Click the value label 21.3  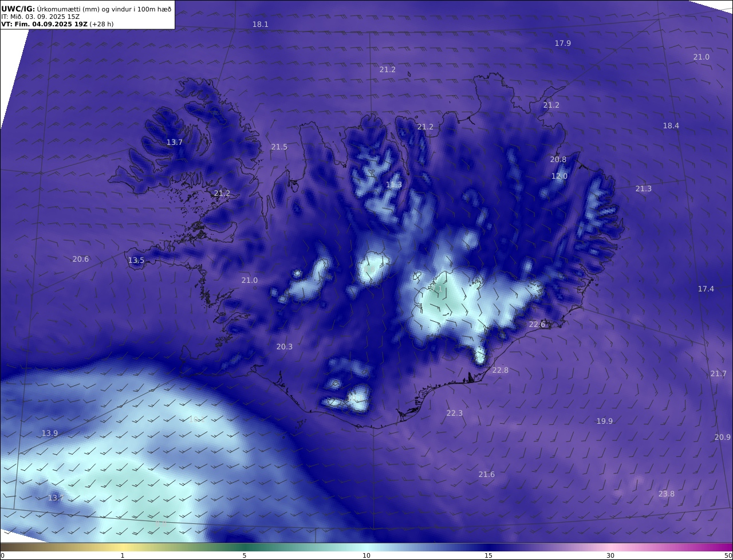tap(643, 188)
